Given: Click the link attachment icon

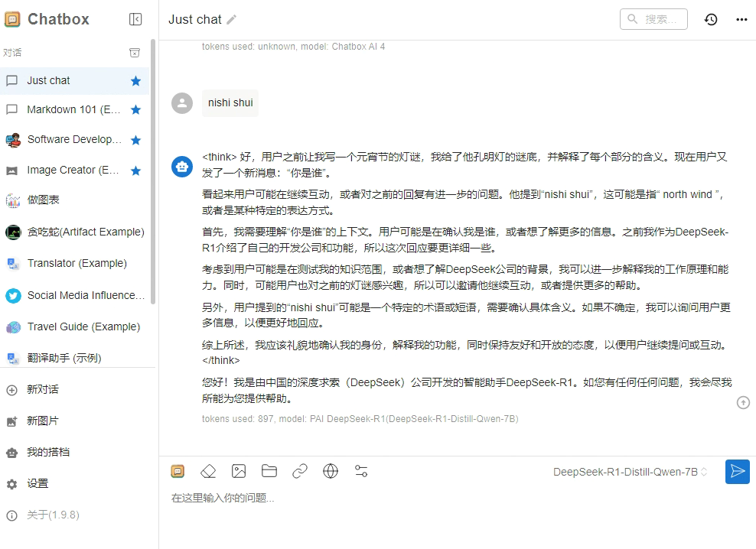Looking at the screenshot, I should pos(300,471).
